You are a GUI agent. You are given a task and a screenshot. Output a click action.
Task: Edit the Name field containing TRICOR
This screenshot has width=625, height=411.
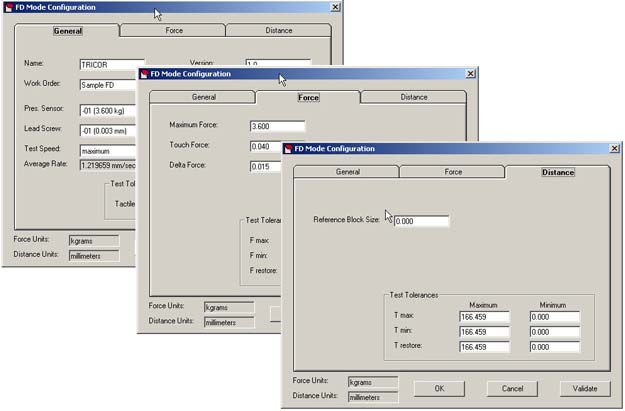click(x=112, y=65)
